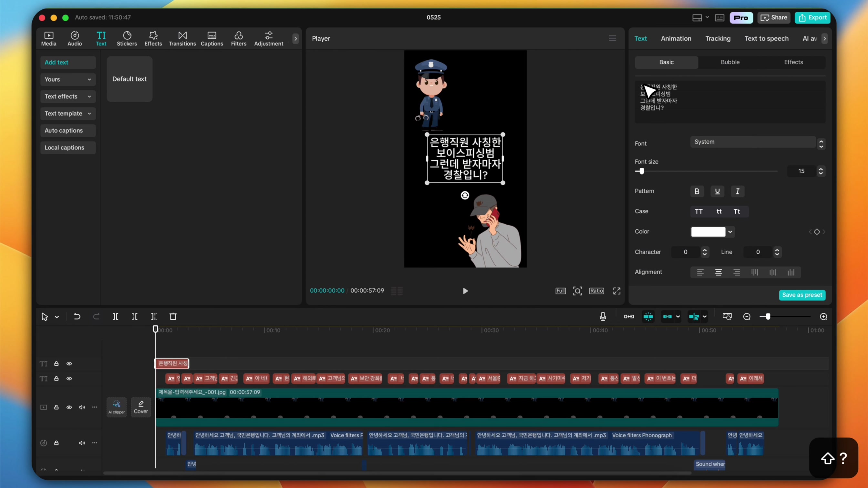Lock the main video track
The width and height of the screenshot is (868, 488).
coord(56,407)
